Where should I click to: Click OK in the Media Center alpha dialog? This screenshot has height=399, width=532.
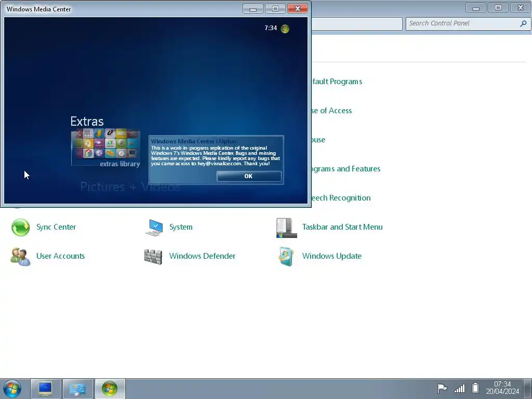tap(249, 176)
